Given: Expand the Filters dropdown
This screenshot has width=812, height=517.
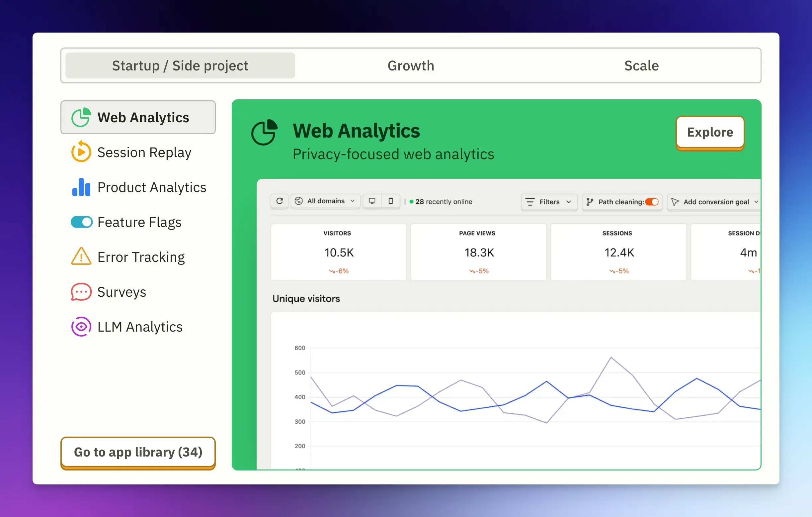Looking at the screenshot, I should click(549, 202).
